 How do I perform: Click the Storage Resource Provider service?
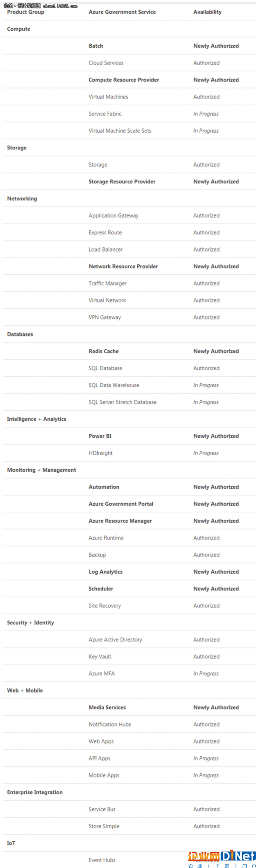pos(122,182)
